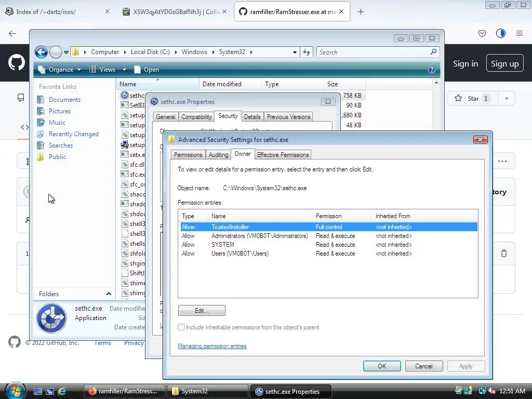This screenshot has width=532, height=399.
Task: Open the Permissions tab in Advanced Security
Action: click(x=188, y=155)
